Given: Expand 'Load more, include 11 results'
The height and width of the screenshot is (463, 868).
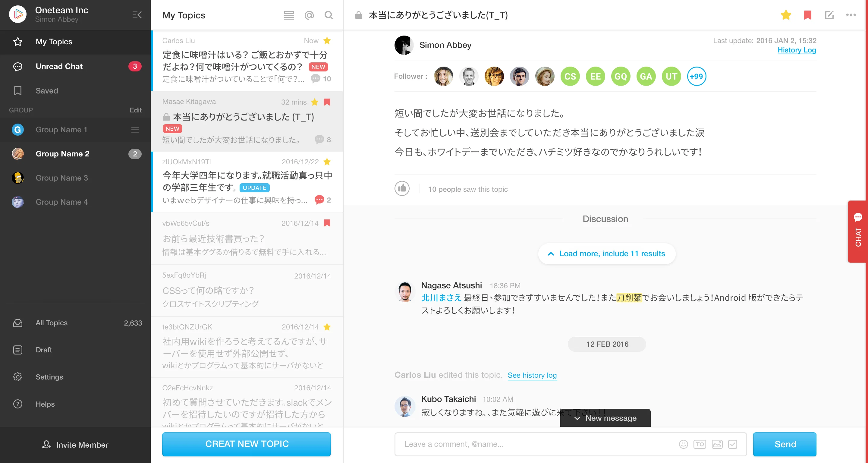Looking at the screenshot, I should point(606,254).
